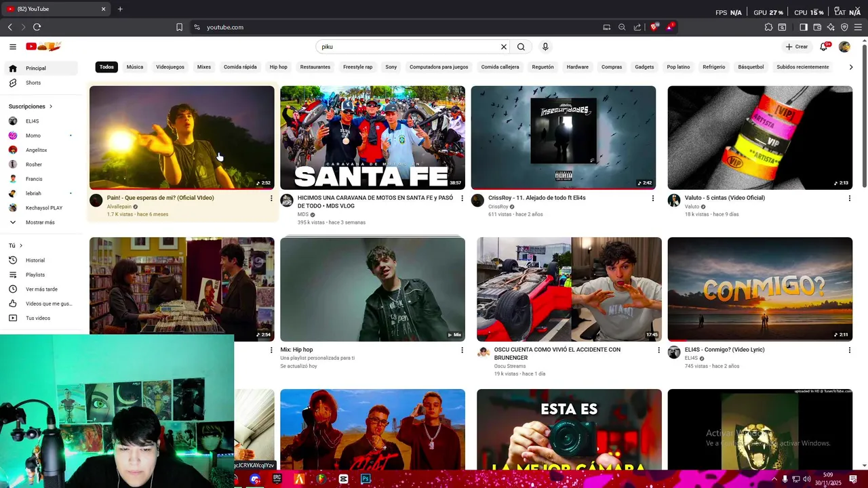The image size is (868, 488).
Task: Open the Windows notification center icon
Action: pyautogui.click(x=853, y=479)
